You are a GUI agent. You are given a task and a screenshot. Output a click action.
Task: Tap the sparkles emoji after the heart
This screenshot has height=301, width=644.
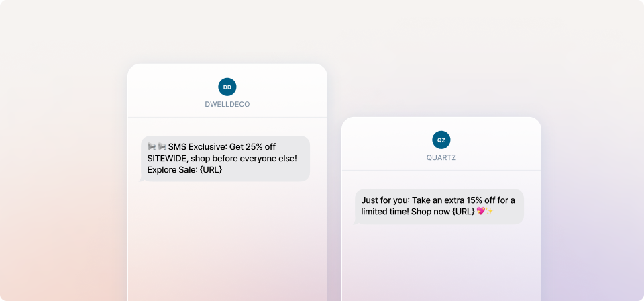(490, 211)
